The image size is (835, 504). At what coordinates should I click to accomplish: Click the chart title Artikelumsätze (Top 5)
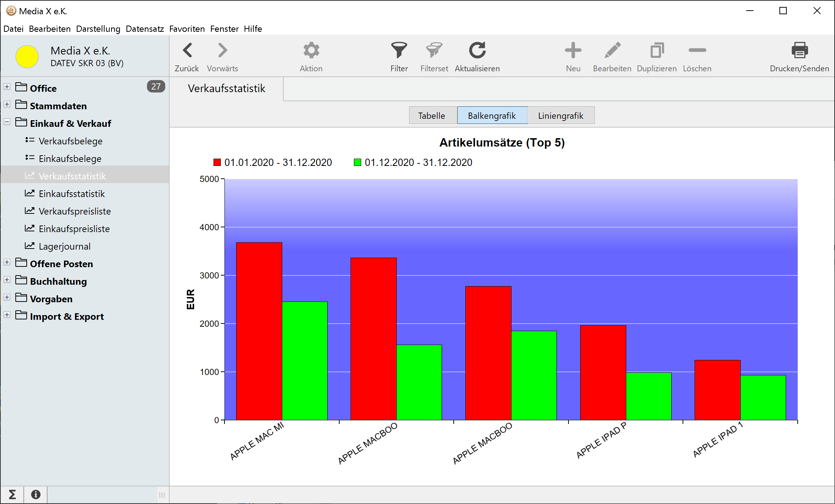pyautogui.click(x=502, y=143)
